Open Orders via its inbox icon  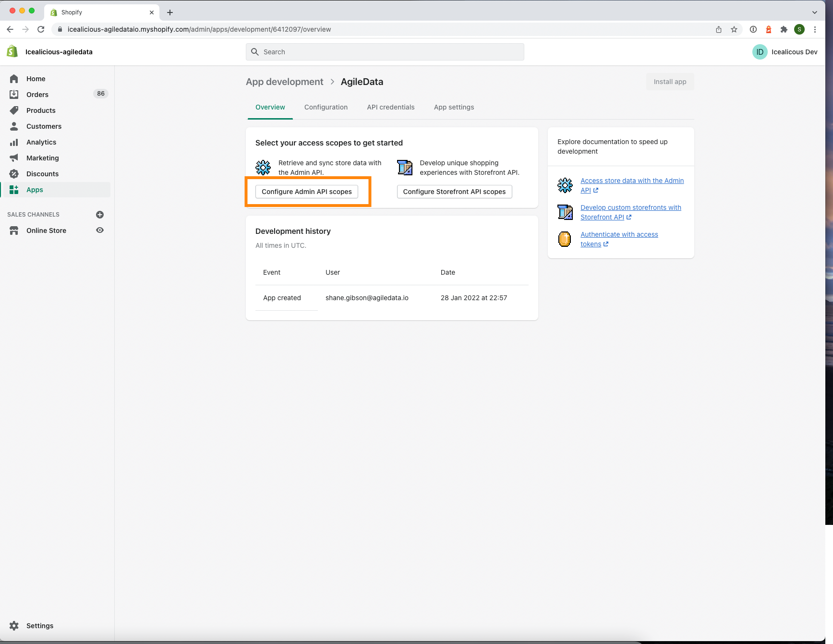tap(14, 95)
